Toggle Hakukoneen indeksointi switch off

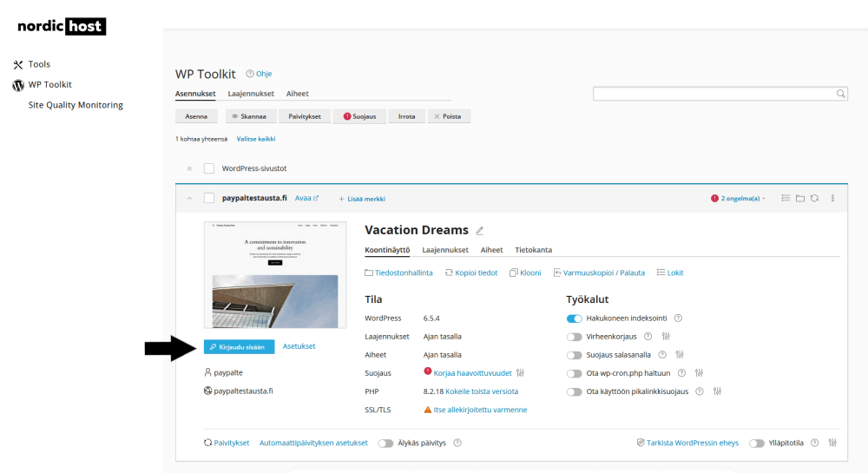[575, 319]
